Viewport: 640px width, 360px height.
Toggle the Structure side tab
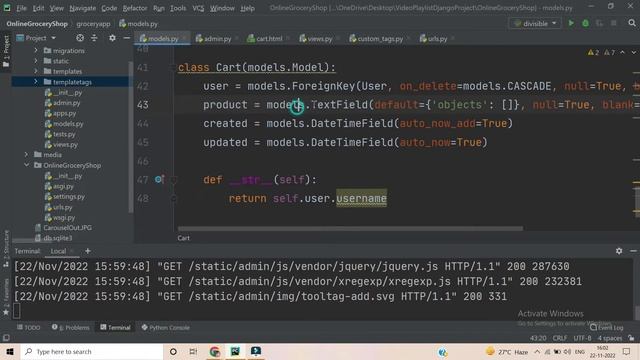coord(6,248)
